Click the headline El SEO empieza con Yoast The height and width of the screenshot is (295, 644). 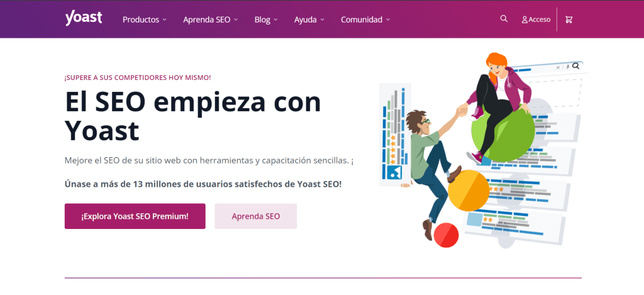pyautogui.click(x=193, y=116)
